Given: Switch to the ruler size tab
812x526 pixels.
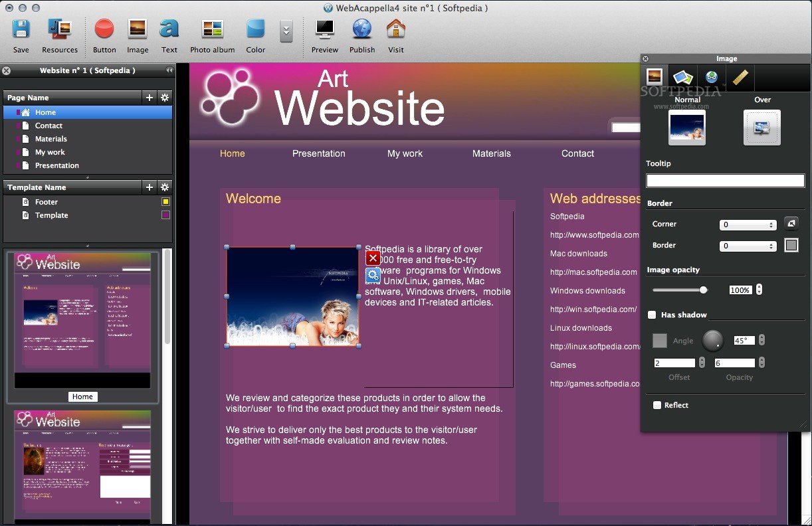Looking at the screenshot, I should click(740, 77).
